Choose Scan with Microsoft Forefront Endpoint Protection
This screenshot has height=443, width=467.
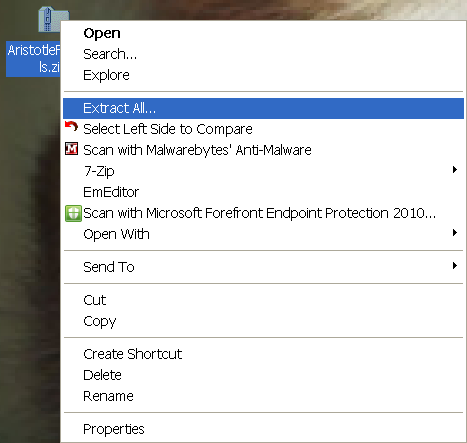tap(263, 213)
